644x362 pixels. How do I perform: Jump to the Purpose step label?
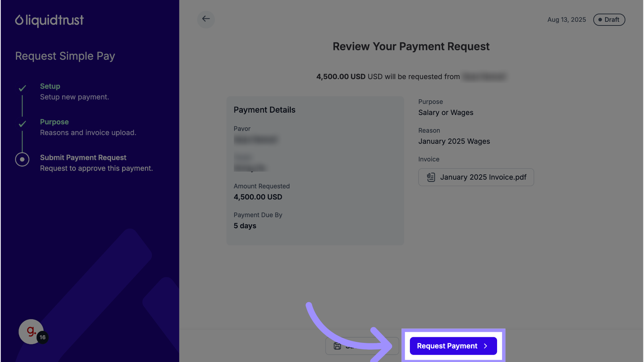(x=54, y=122)
